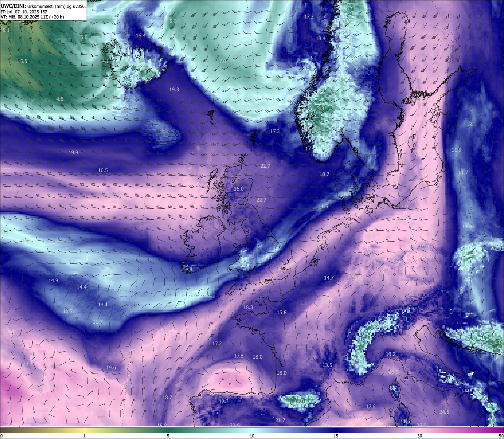Click the 30 tick label on the color scale
504x439 pixels.
coord(420,436)
